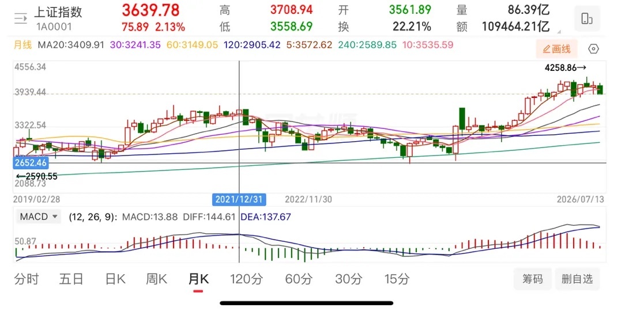
Task: Tap the 2088.73 axis label
Action: (30, 184)
